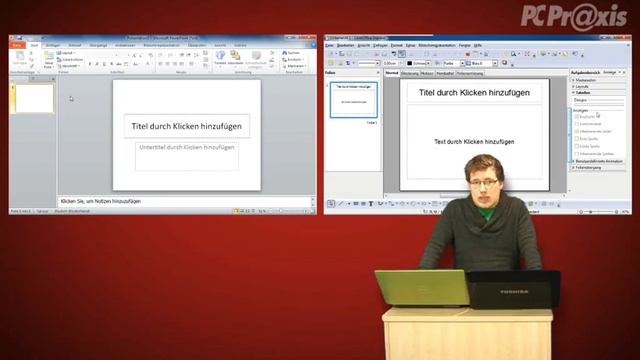Toggle Summenzeile checkbox in Impress Tabellen panel
This screenshot has width=640, height=360.
coord(577,124)
